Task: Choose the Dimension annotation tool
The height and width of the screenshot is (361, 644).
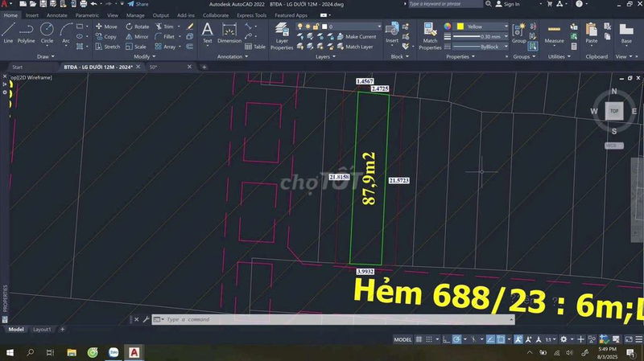Action: pyautogui.click(x=229, y=32)
